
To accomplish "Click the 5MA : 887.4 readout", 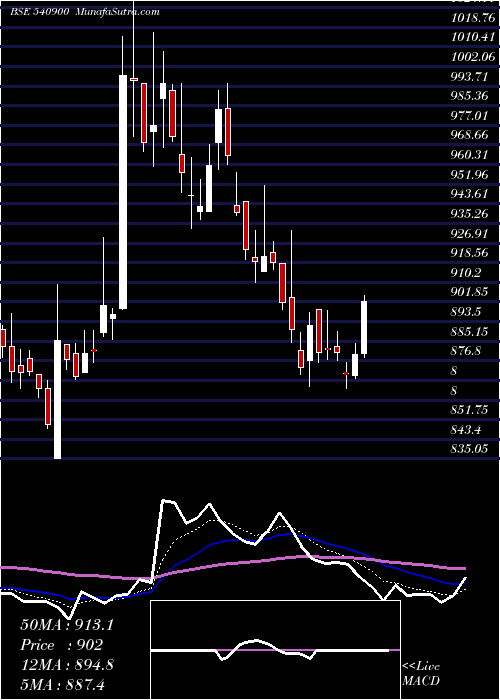I will 62,685.
